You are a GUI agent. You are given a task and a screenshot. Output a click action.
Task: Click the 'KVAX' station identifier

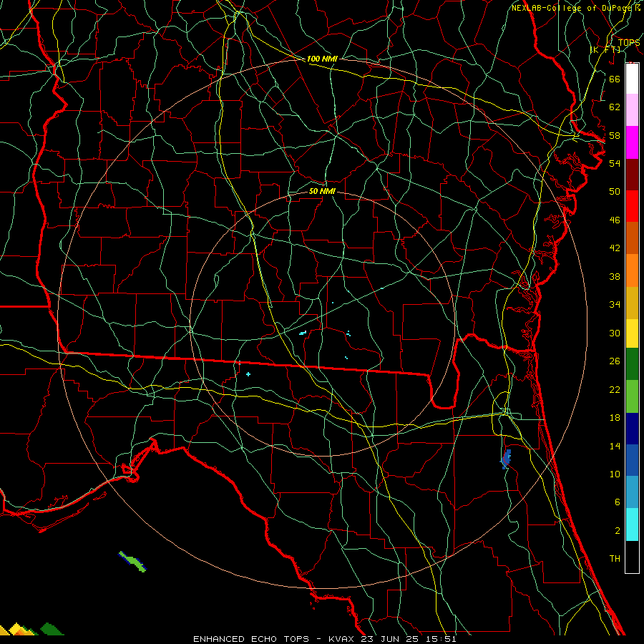[x=343, y=639]
